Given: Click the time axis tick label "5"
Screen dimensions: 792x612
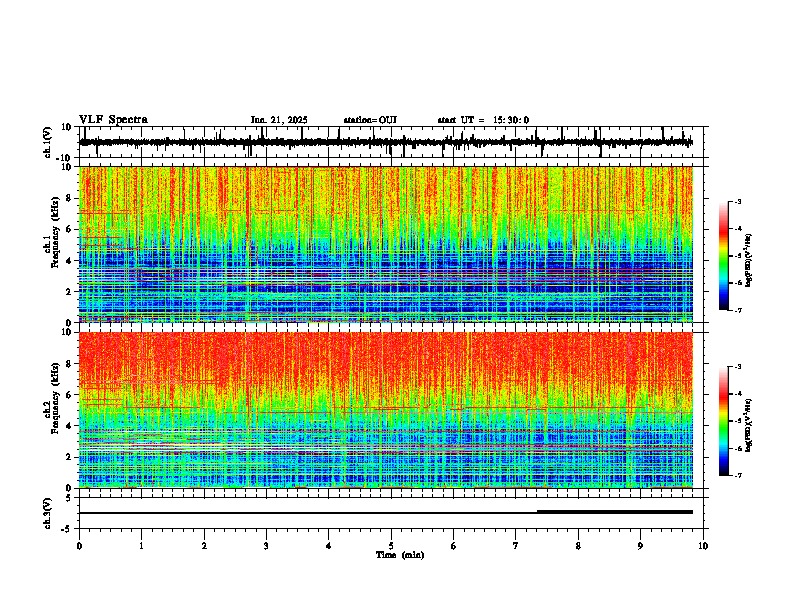Looking at the screenshot, I should (x=391, y=546).
